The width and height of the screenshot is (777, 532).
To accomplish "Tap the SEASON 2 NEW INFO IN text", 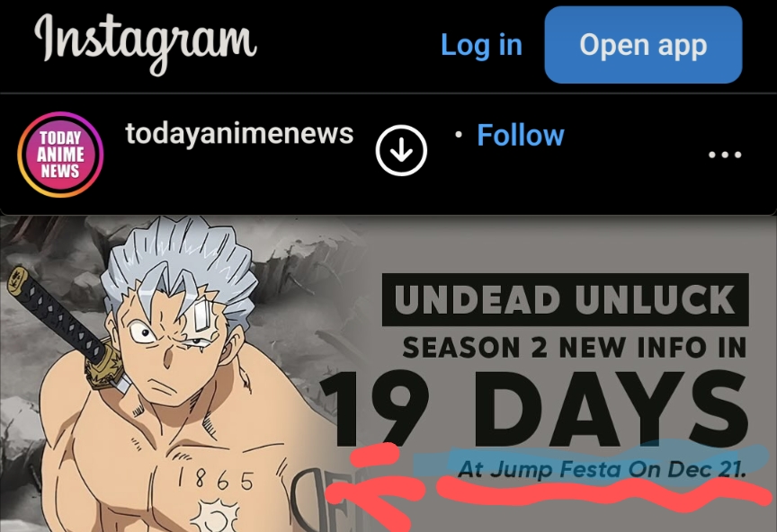I will [x=574, y=347].
